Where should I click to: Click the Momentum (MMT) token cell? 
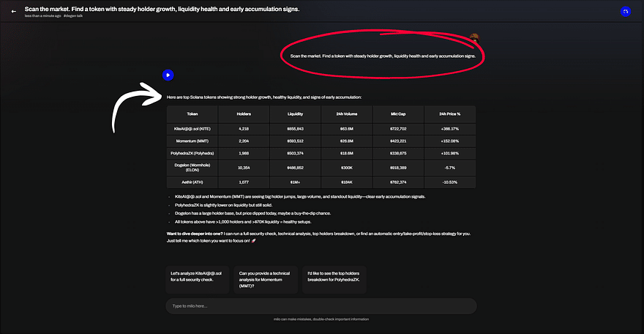pyautogui.click(x=192, y=141)
